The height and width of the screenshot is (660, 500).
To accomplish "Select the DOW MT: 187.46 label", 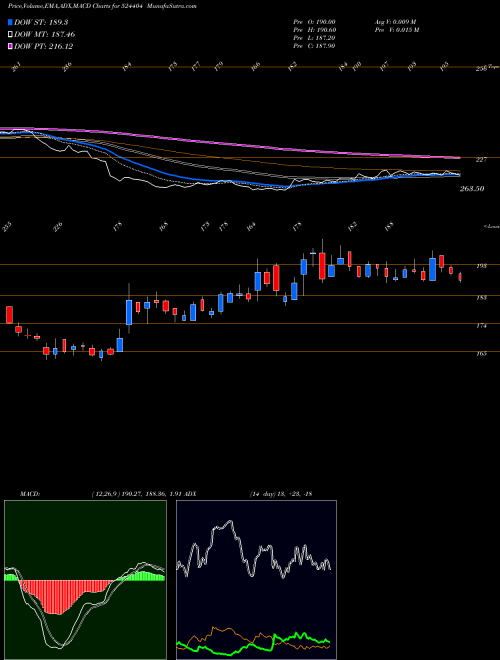I will 45,35.
